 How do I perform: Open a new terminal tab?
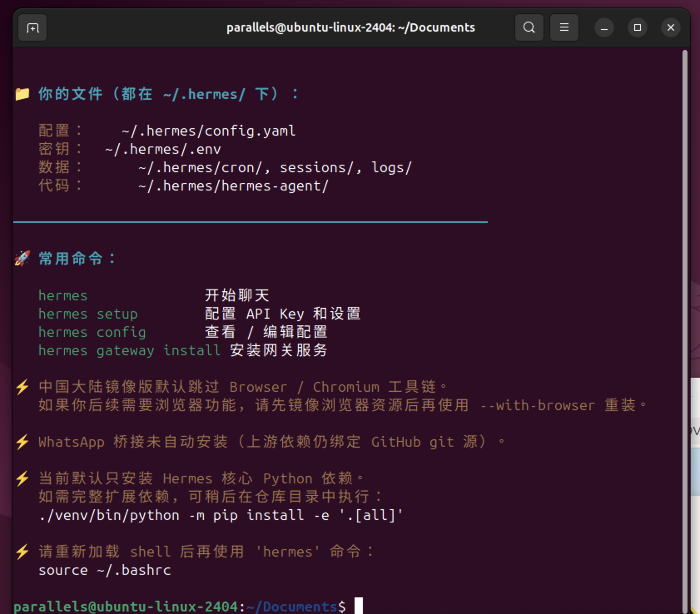(32, 28)
